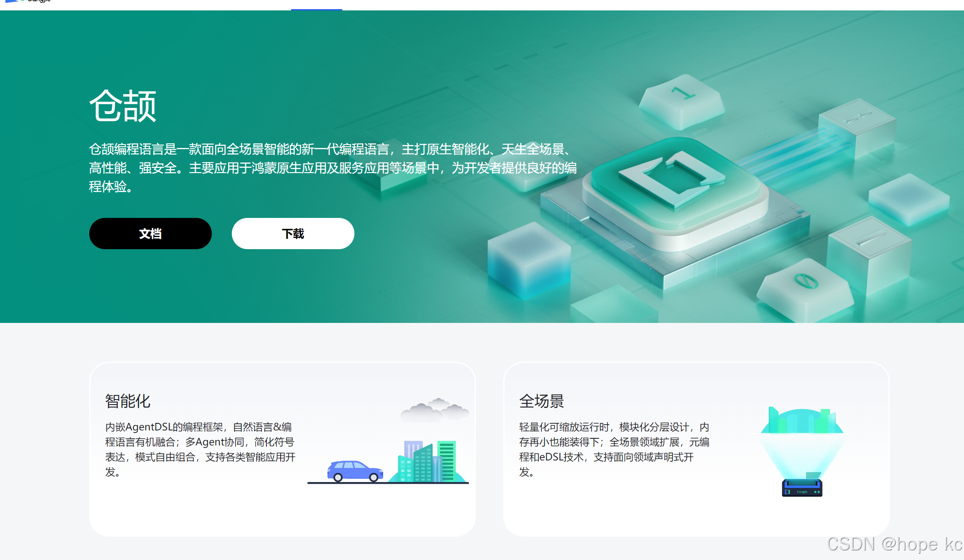The image size is (964, 560).
Task: Click the 智能化 card heading
Action: (x=128, y=401)
